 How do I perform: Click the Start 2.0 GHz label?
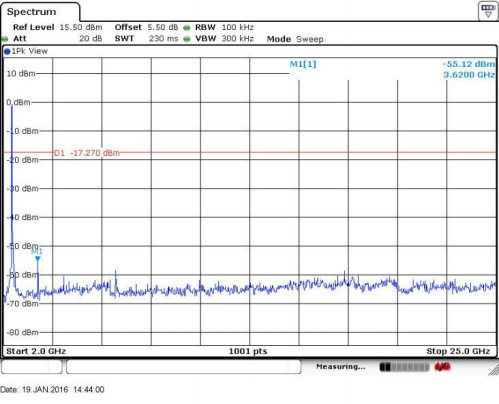pyautogui.click(x=36, y=351)
